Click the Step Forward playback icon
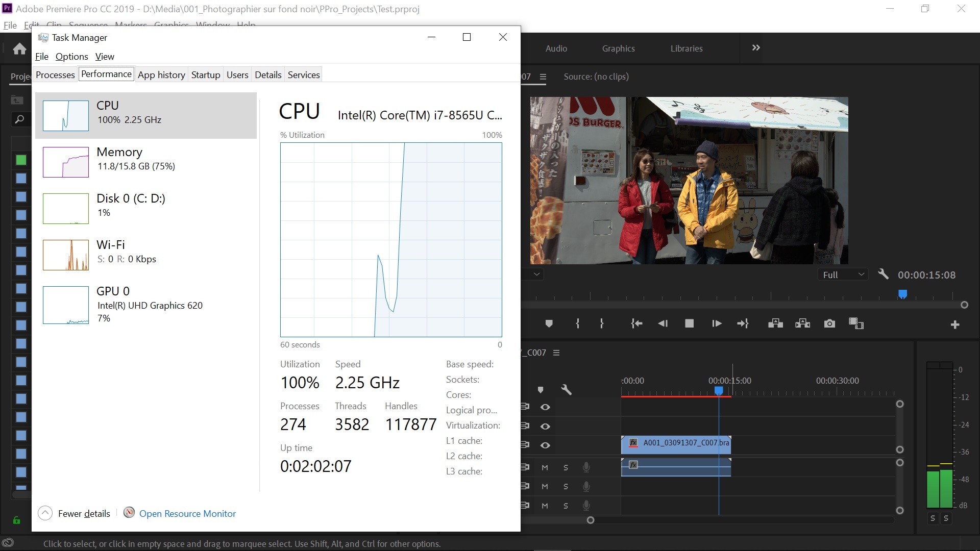Screen dimensions: 980x551 (717, 323)
